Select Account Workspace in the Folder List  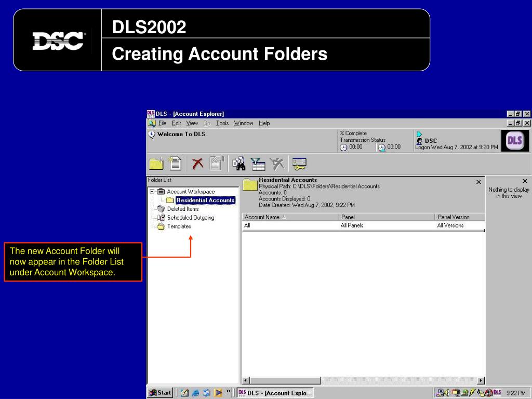191,192
